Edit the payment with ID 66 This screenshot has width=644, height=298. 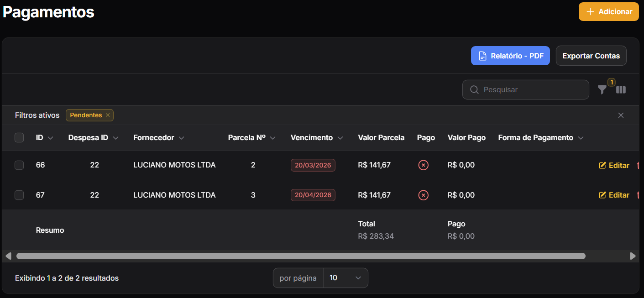[x=614, y=165]
